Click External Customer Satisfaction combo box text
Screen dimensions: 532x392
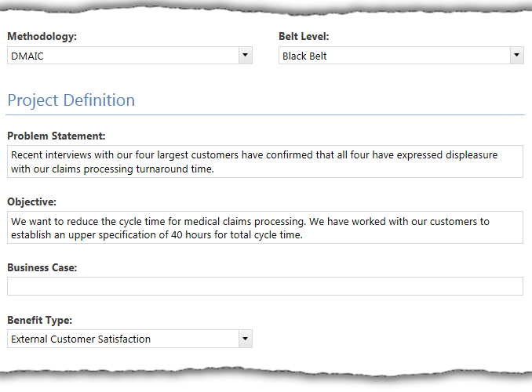81,339
